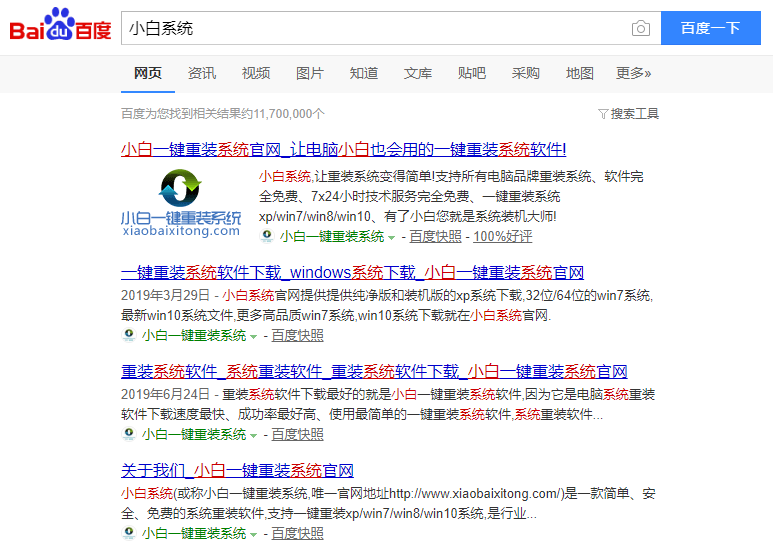773x550 pixels.
Task: Open 百度快照 under the 2019年6月24日 result
Action: pyautogui.click(x=297, y=435)
